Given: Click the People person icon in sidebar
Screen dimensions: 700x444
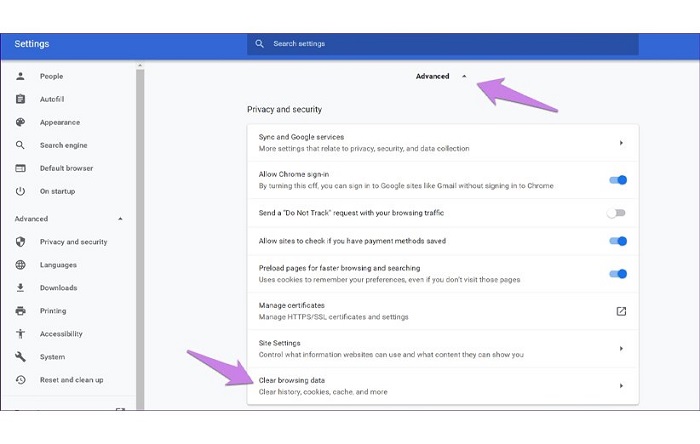Looking at the screenshot, I should [20, 76].
